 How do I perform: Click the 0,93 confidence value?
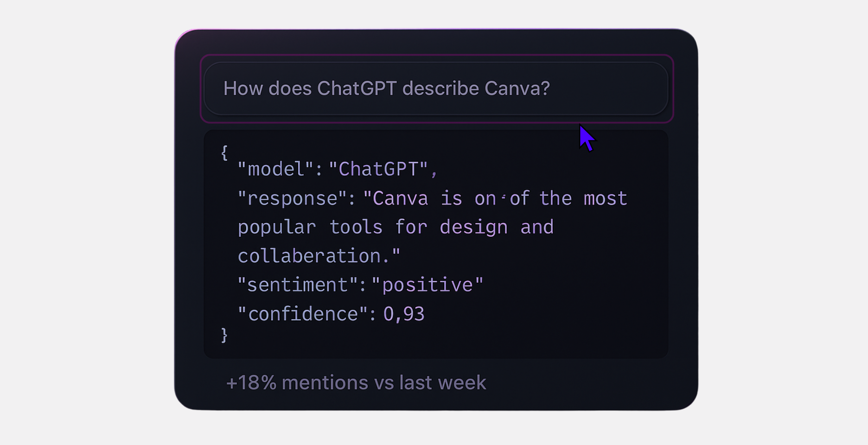tap(403, 314)
